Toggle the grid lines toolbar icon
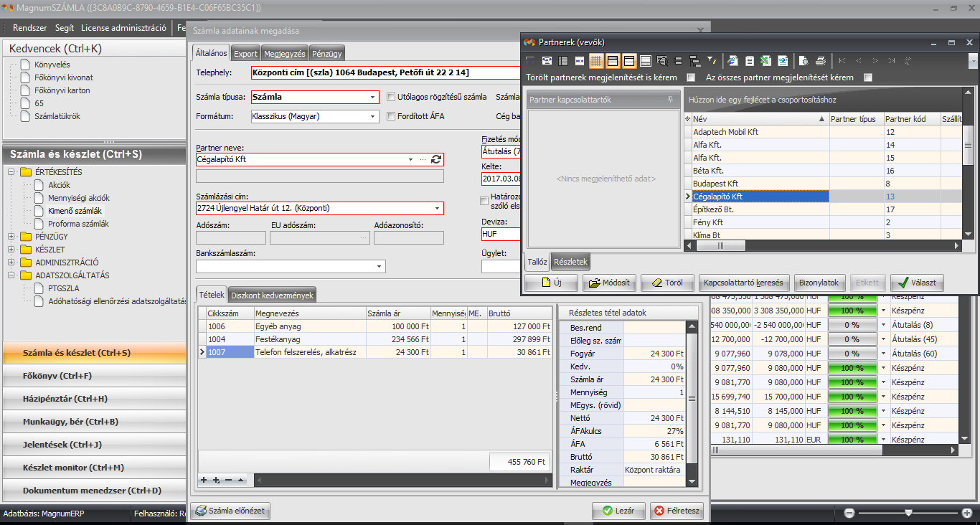 coord(595,61)
